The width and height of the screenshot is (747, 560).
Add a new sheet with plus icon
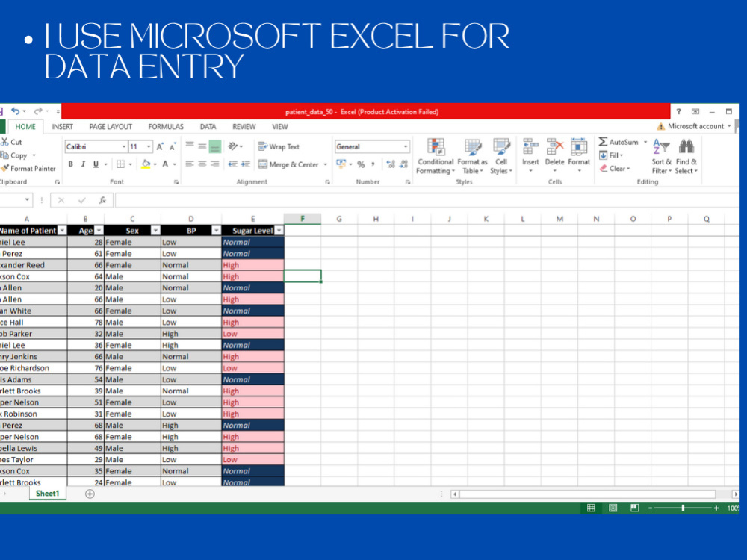90,494
